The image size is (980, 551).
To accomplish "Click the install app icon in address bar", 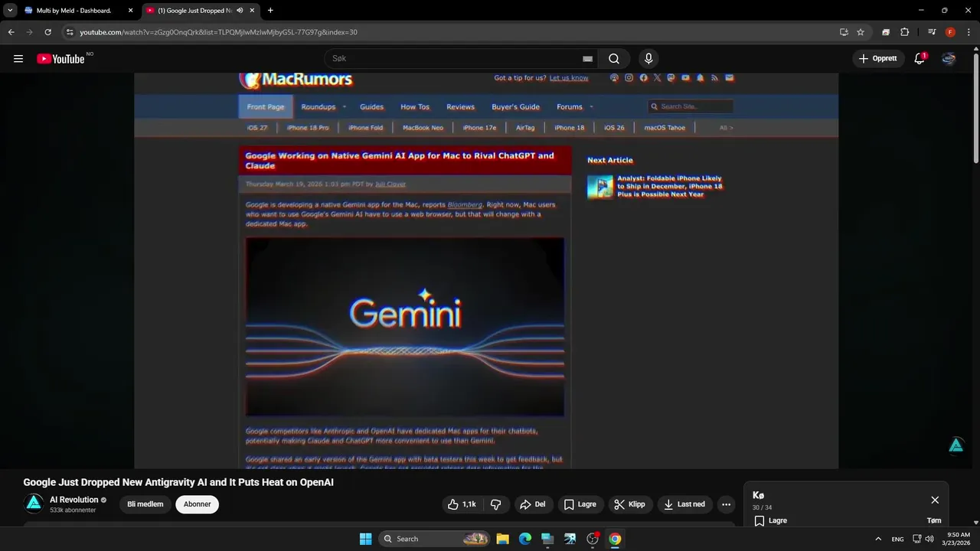I will pyautogui.click(x=844, y=32).
